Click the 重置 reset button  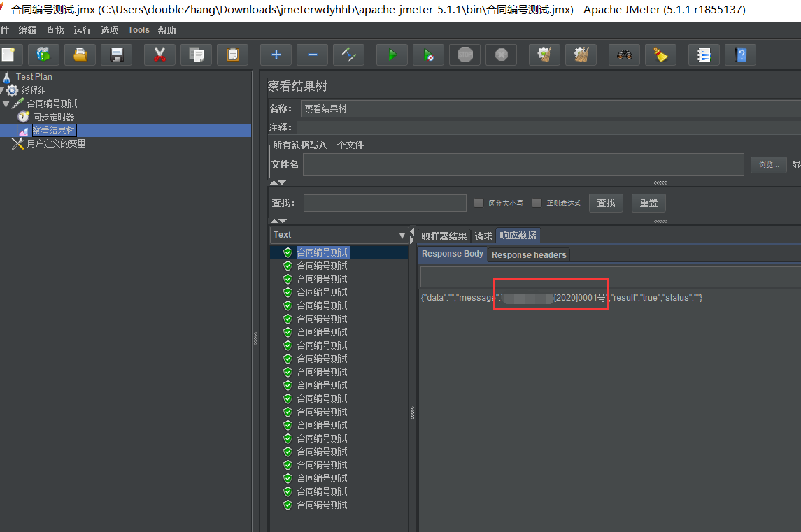tap(648, 203)
